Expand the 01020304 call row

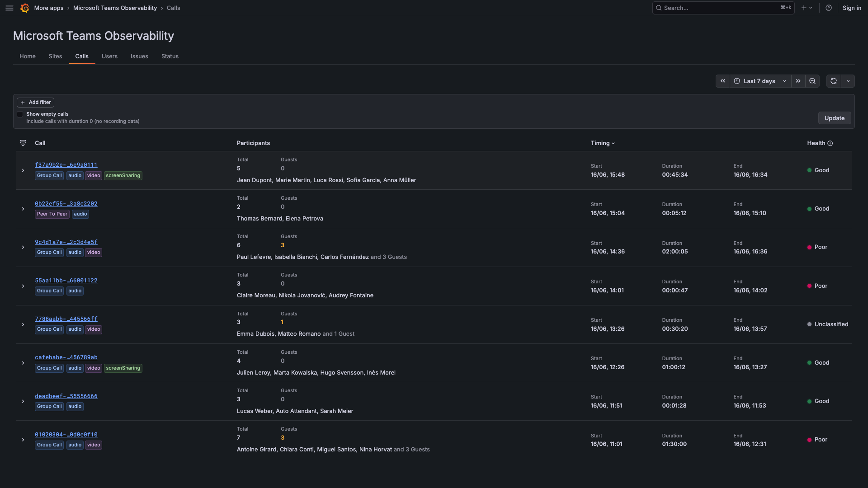click(23, 440)
